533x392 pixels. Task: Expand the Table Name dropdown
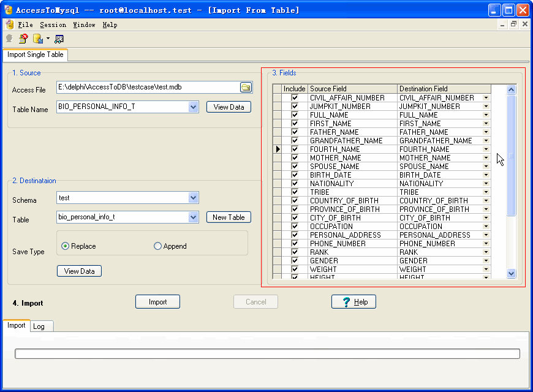click(x=194, y=107)
